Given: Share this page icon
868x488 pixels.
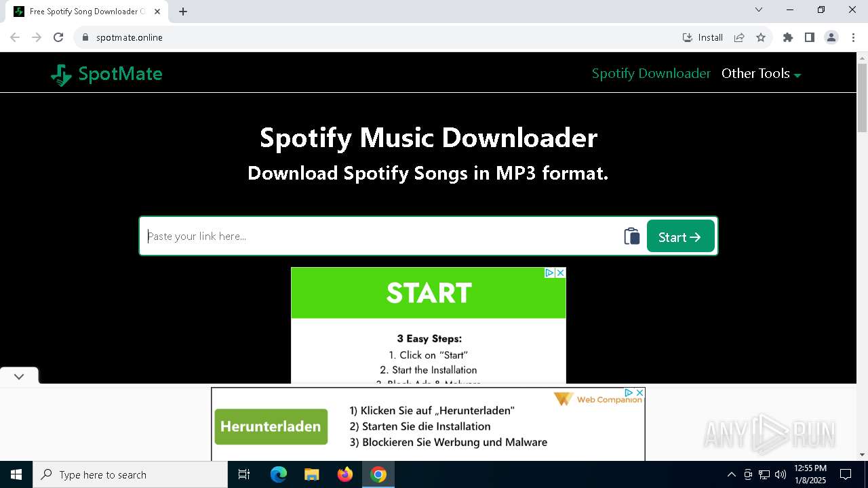Looking at the screenshot, I should [x=739, y=37].
